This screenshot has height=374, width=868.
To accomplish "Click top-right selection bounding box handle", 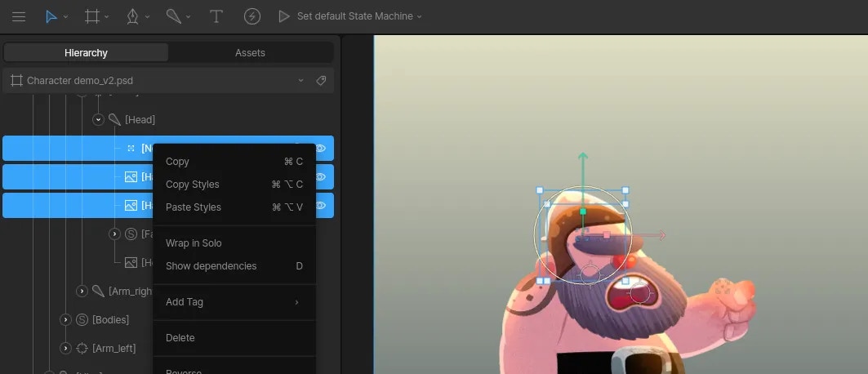I will (x=625, y=190).
